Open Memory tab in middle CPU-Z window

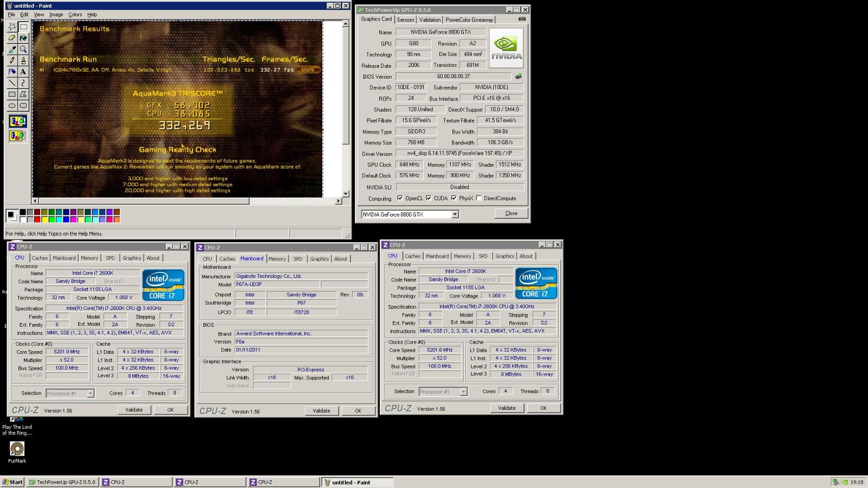pos(277,259)
